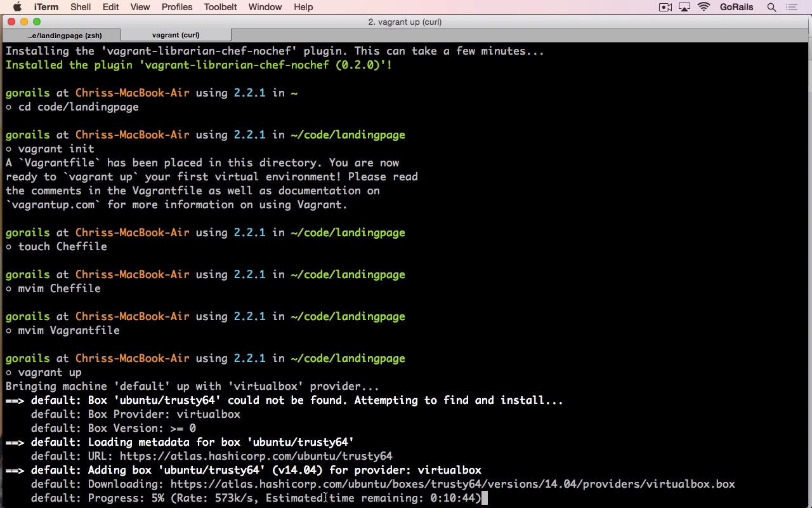This screenshot has height=508, width=812.
Task: Open the Apple menu
Action: (17, 7)
